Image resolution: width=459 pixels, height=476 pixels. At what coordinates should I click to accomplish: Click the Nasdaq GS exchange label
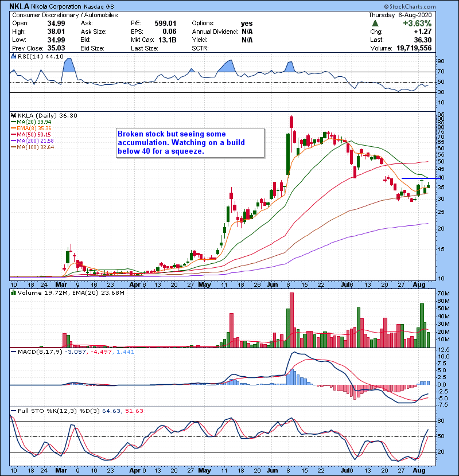click(x=99, y=7)
